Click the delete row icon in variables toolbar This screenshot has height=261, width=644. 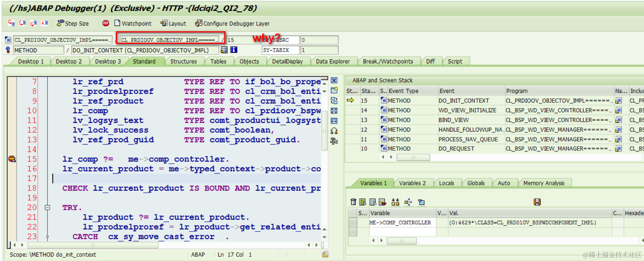click(x=382, y=202)
